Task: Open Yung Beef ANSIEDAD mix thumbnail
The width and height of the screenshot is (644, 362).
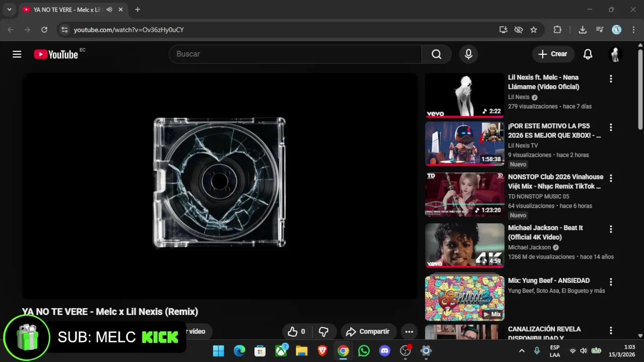Action: tap(464, 298)
